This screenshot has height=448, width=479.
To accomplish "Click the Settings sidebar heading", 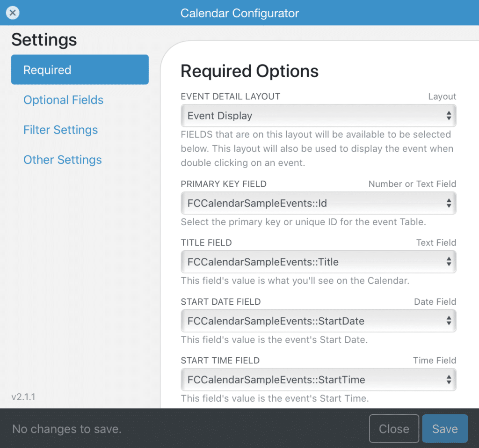I will coord(44,40).
